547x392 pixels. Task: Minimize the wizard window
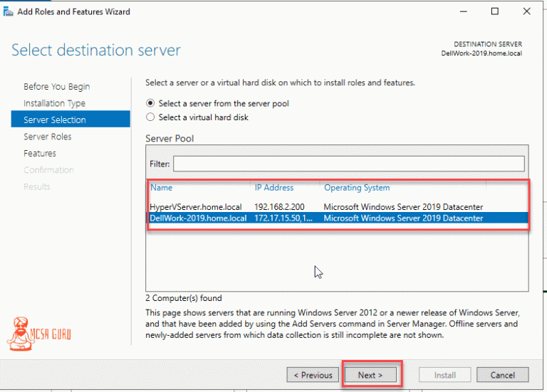click(463, 11)
